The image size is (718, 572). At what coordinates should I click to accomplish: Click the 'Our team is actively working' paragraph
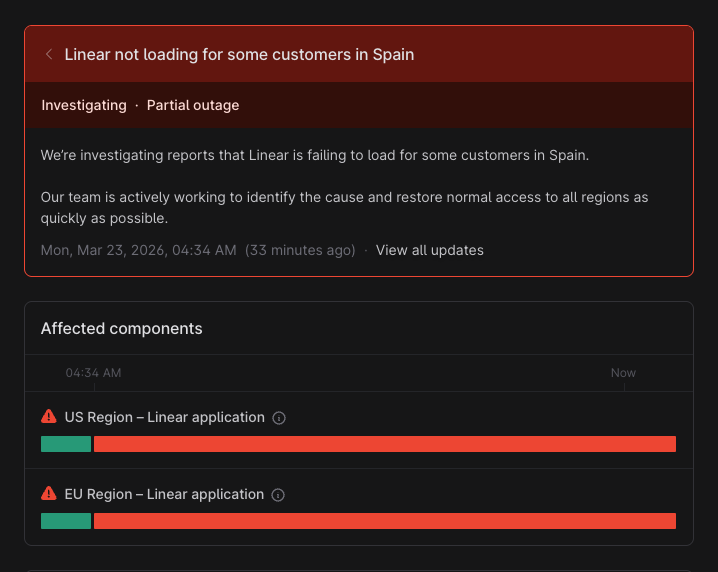point(344,208)
